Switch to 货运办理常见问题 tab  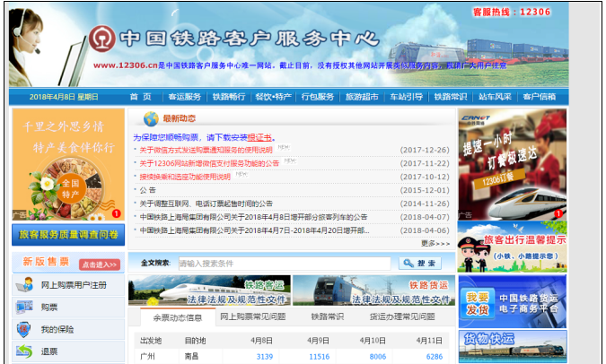(x=402, y=316)
